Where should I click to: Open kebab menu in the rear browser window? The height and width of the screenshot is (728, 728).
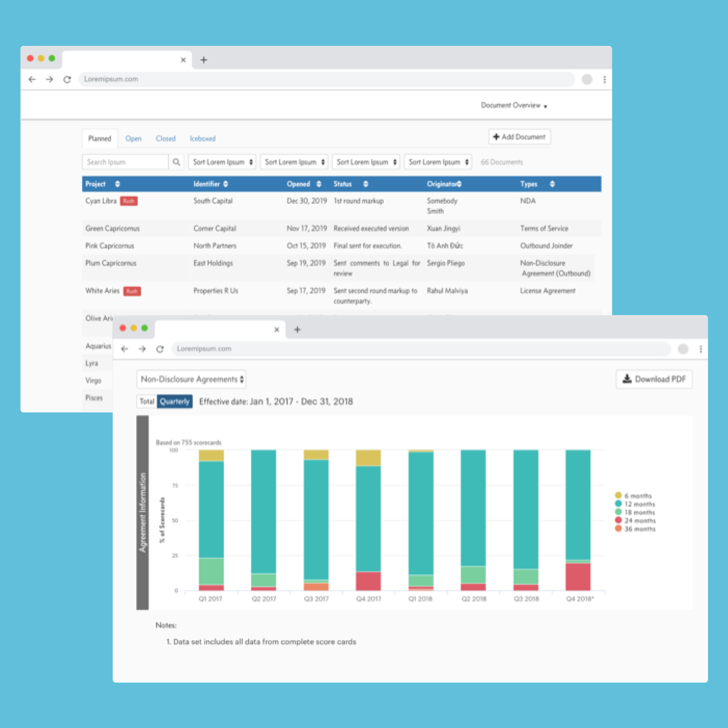pyautogui.click(x=604, y=80)
